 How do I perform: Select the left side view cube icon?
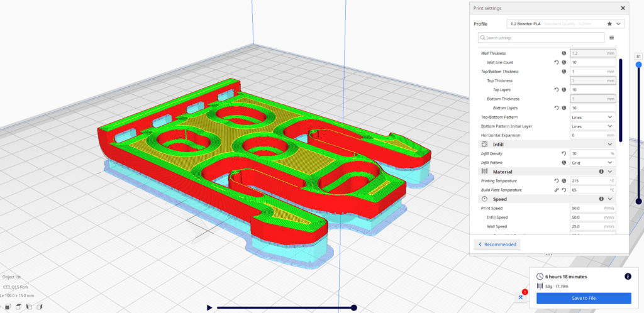[x=29, y=307]
